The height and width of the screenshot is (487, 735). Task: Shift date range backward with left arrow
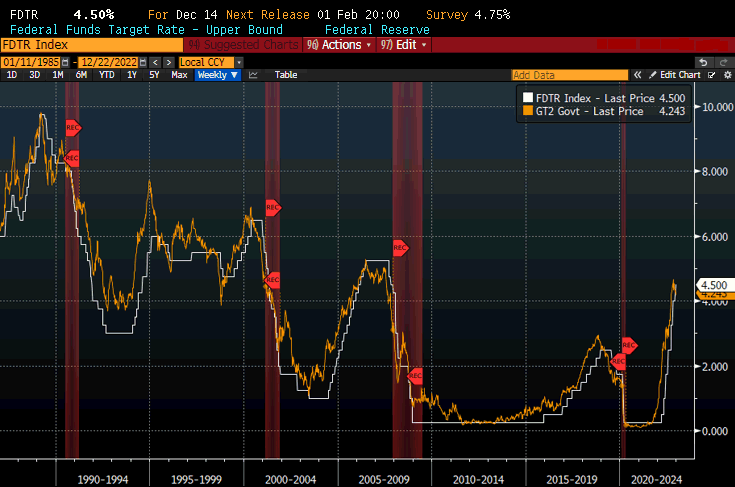point(156,62)
